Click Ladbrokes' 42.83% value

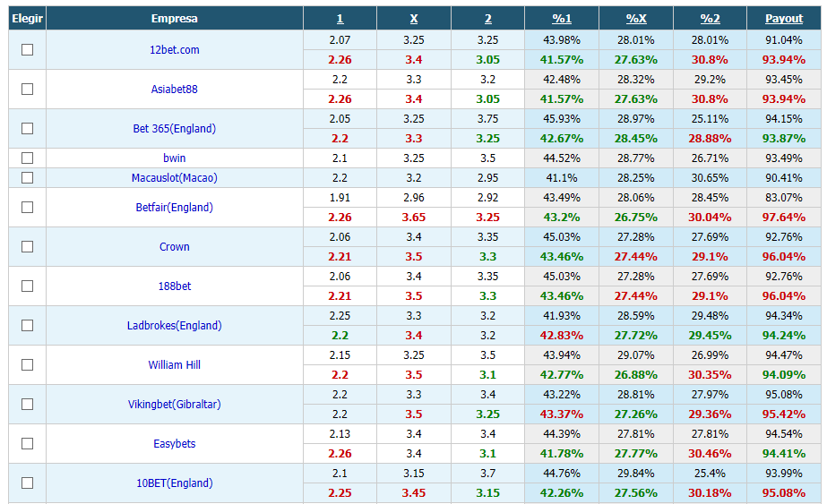click(562, 336)
